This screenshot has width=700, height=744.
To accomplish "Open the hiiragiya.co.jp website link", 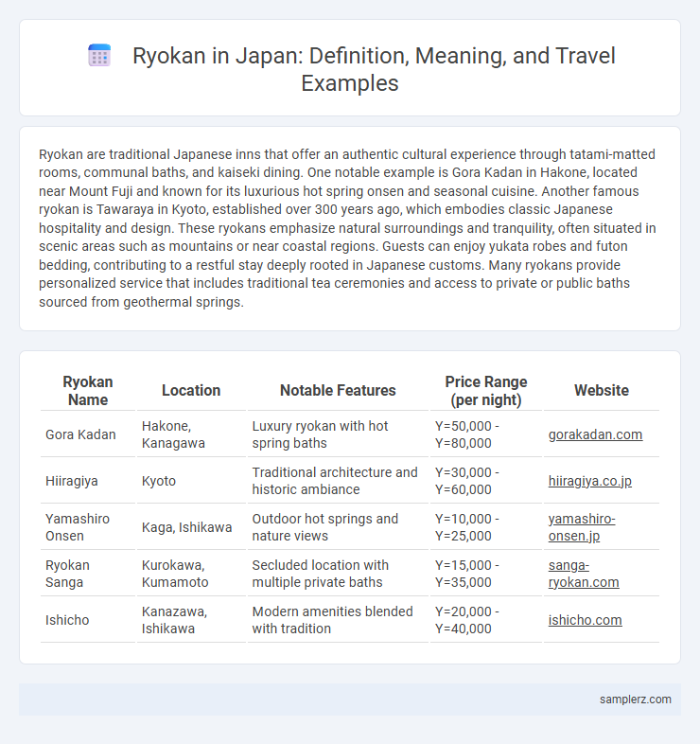I will pyautogui.click(x=590, y=481).
